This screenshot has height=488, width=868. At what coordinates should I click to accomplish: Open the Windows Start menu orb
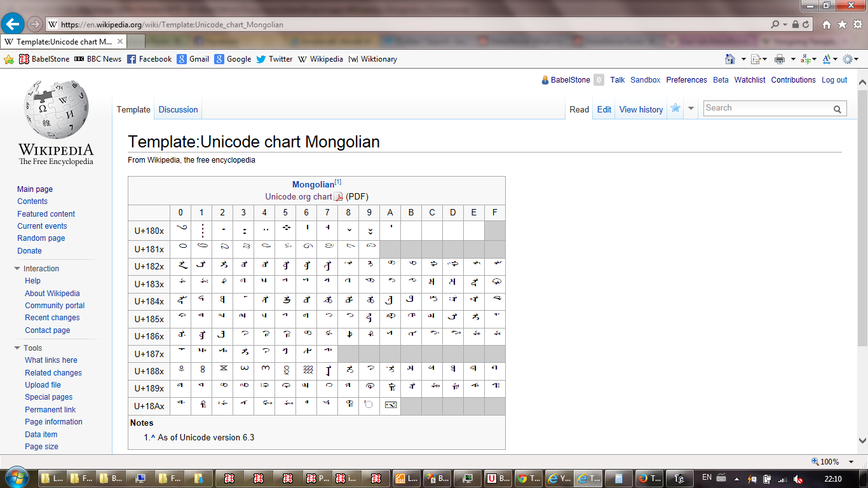16,478
